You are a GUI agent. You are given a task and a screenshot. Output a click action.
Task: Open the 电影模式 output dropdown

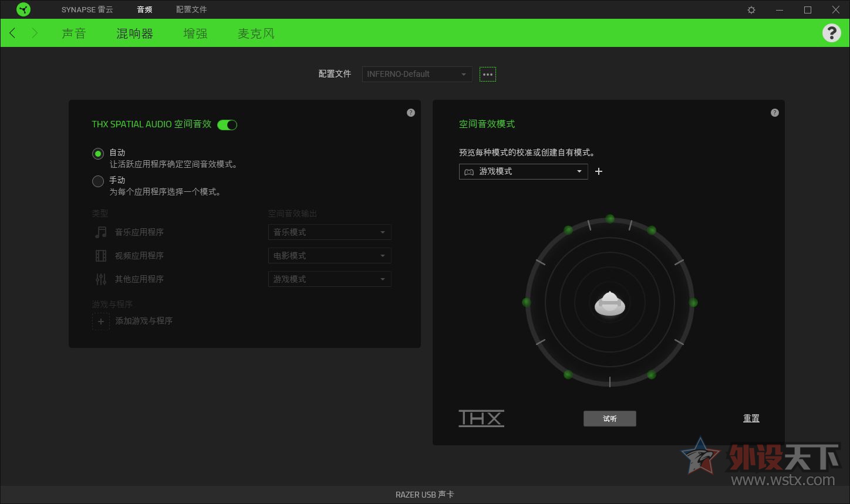(330, 256)
